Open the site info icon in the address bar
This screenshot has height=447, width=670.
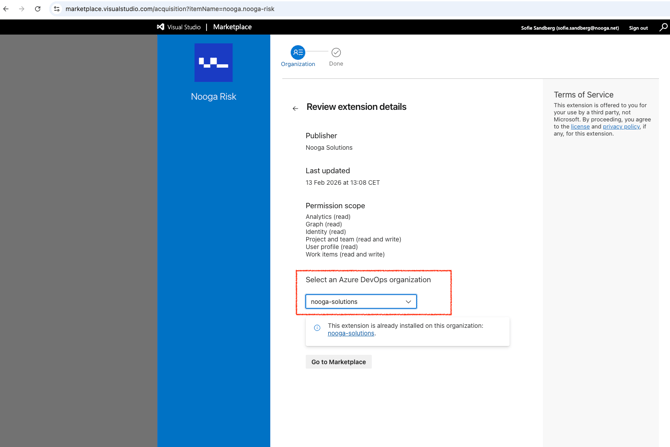(56, 9)
